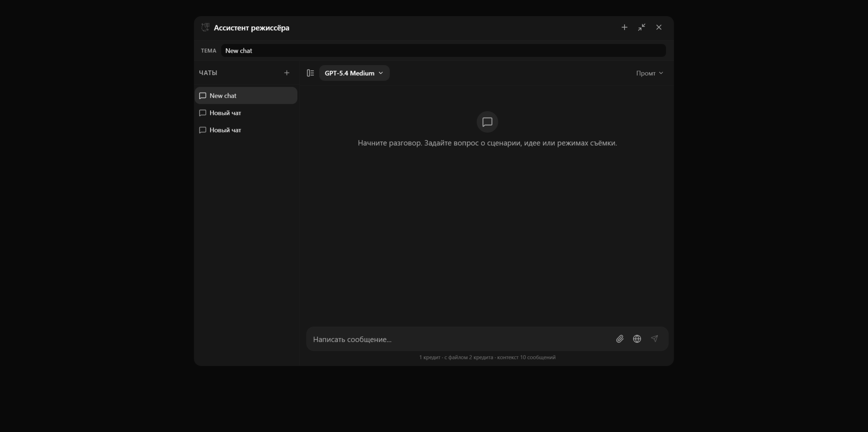Send the message with the paper plane icon

coord(654,339)
